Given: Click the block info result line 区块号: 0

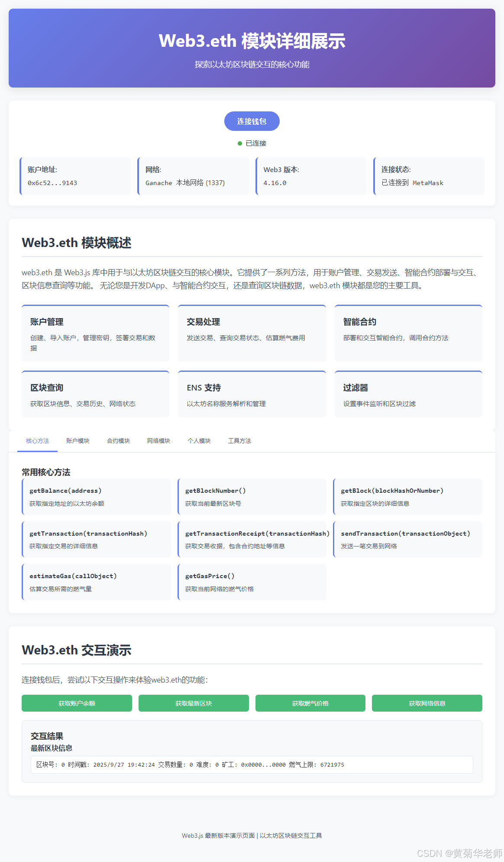Looking at the screenshot, I should tap(252, 764).
